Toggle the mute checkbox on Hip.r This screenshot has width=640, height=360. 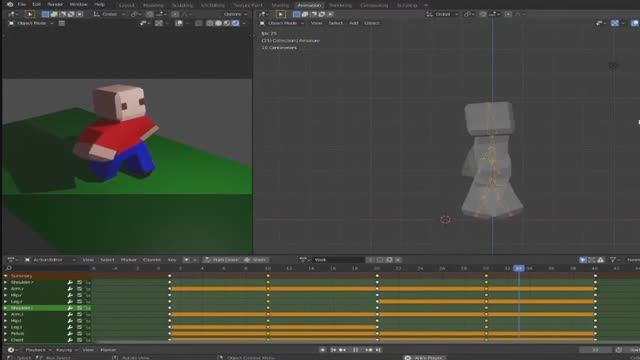click(x=80, y=295)
